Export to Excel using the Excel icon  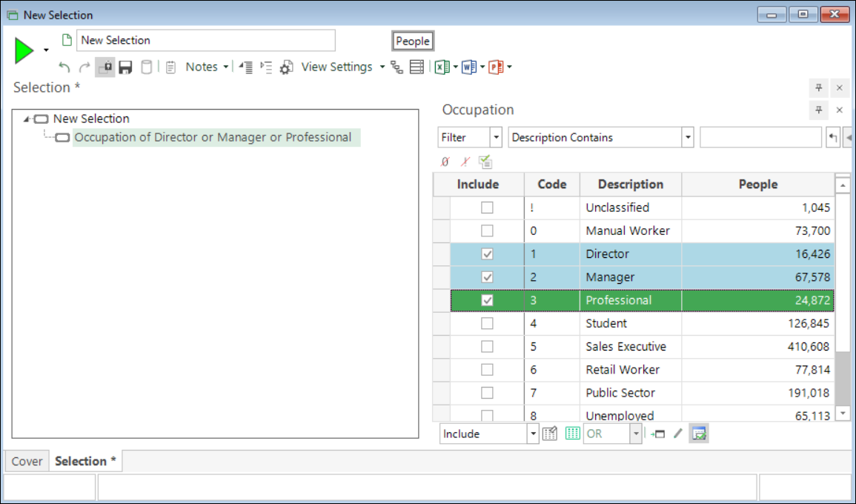[442, 67]
